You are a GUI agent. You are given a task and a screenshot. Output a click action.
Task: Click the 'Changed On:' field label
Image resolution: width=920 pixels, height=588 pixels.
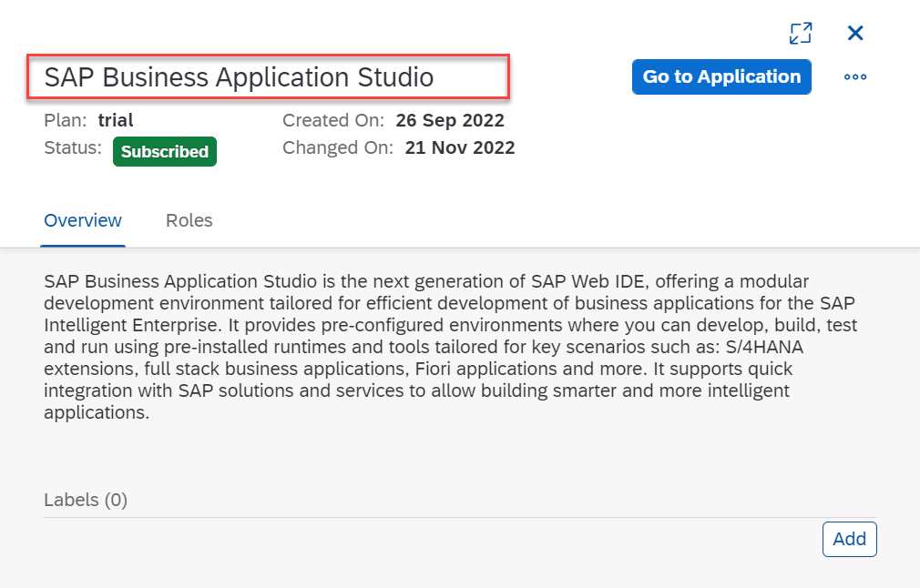(338, 147)
